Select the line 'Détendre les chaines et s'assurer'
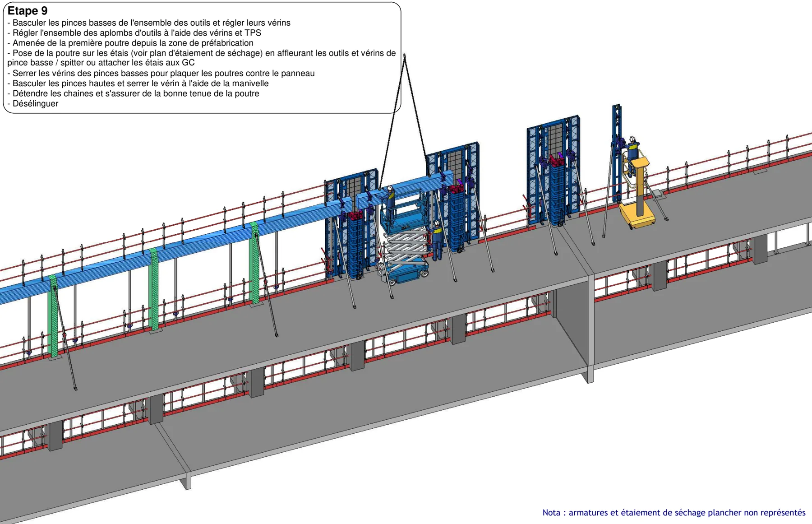Screen dimensions: 812x524 [x=134, y=93]
